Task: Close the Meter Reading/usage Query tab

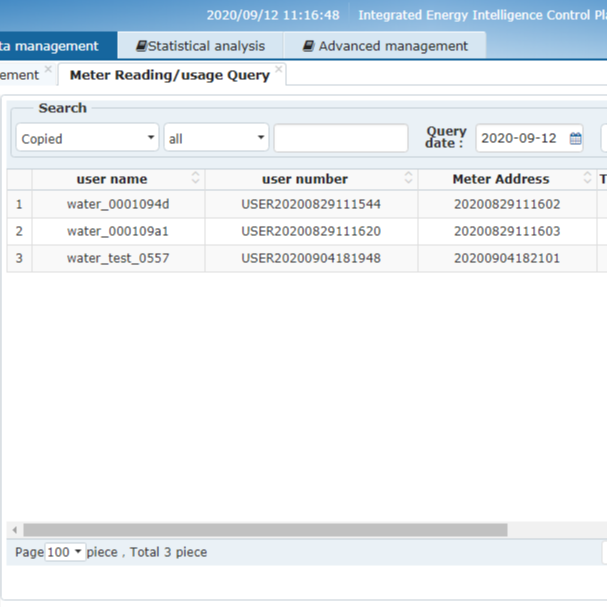Action: pyautogui.click(x=279, y=70)
